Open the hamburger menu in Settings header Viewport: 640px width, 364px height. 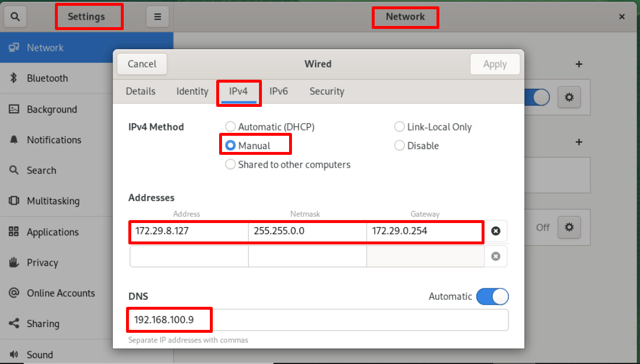coord(157,17)
